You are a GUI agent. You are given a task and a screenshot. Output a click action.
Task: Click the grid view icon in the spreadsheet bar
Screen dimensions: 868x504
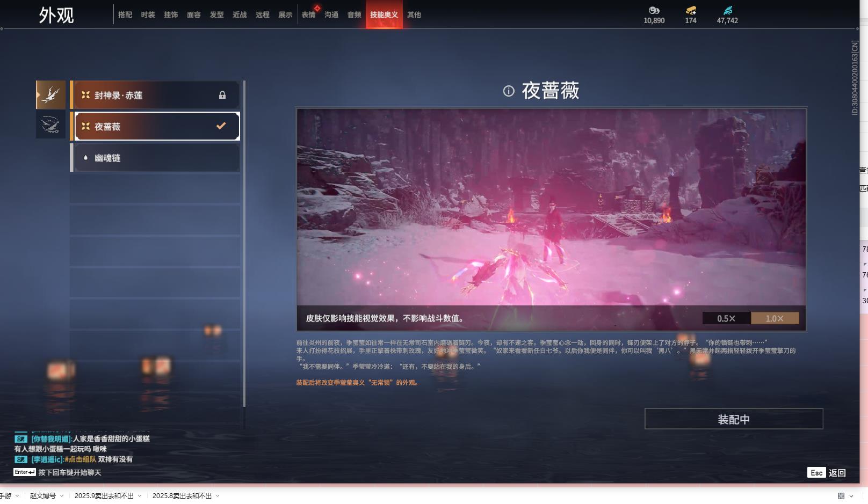pos(841,496)
